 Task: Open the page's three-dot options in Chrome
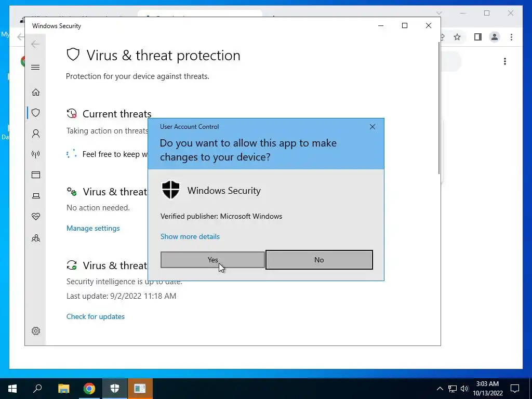pos(505,61)
